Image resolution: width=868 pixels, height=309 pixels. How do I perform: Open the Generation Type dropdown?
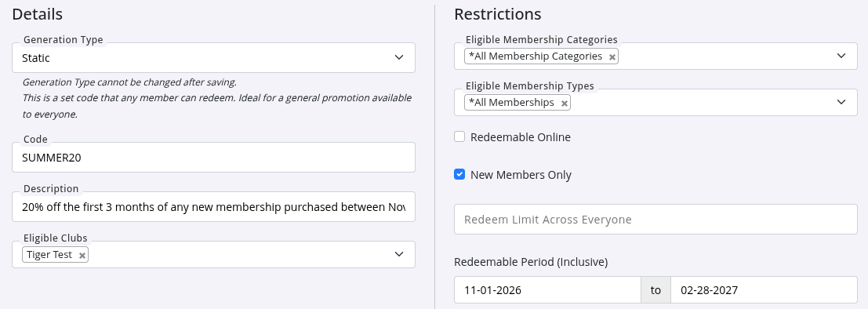click(213, 57)
